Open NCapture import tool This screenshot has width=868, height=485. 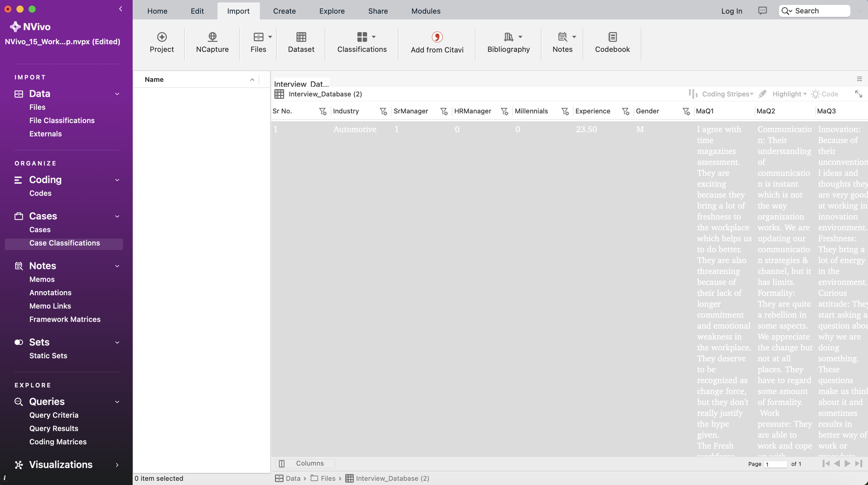tap(212, 37)
